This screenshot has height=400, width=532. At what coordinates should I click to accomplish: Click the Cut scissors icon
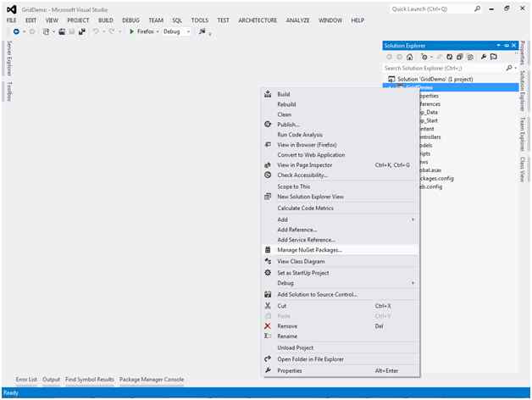pyautogui.click(x=268, y=306)
